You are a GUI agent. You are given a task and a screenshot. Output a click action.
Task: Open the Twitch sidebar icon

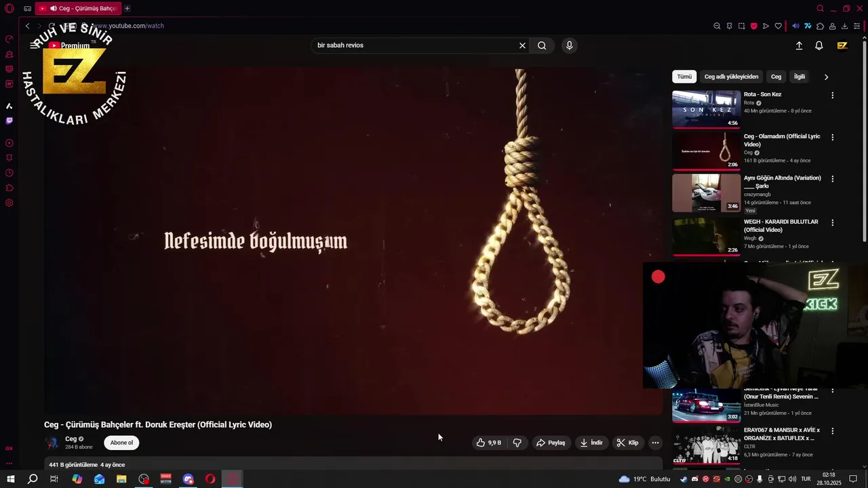pyautogui.click(x=9, y=121)
